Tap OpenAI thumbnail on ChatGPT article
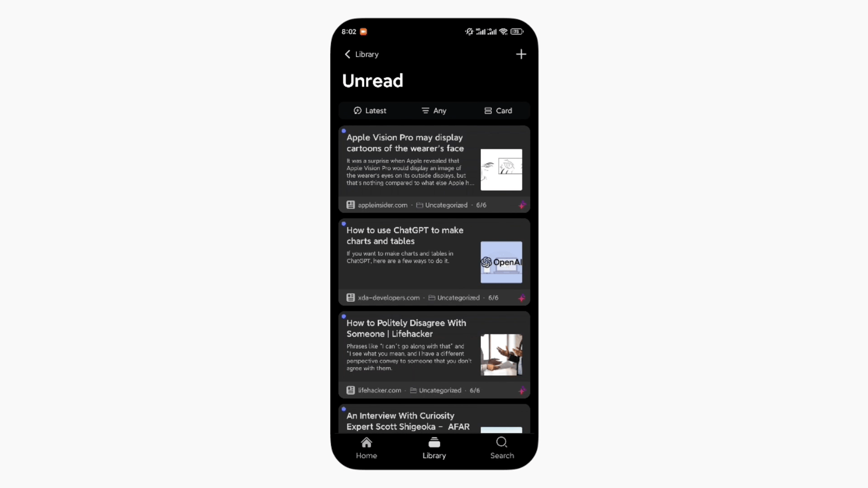Image resolution: width=868 pixels, height=488 pixels. (501, 262)
